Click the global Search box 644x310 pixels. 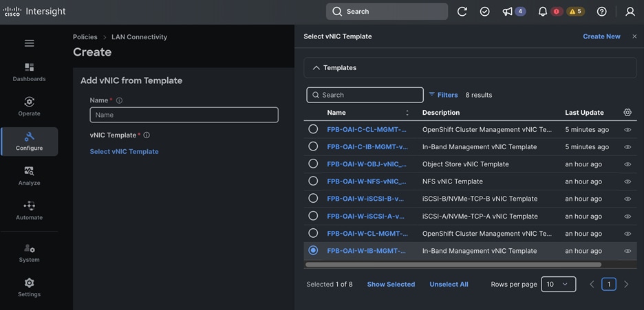(387, 12)
